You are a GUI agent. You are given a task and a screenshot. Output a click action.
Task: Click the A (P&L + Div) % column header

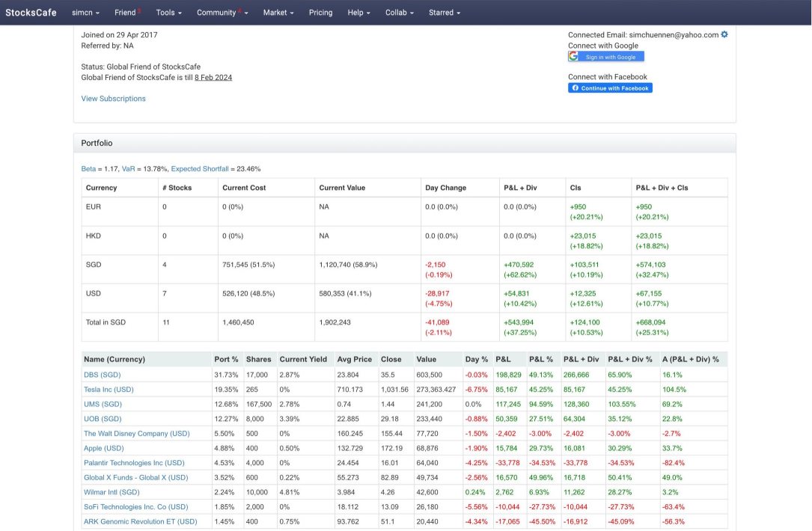tap(690, 359)
